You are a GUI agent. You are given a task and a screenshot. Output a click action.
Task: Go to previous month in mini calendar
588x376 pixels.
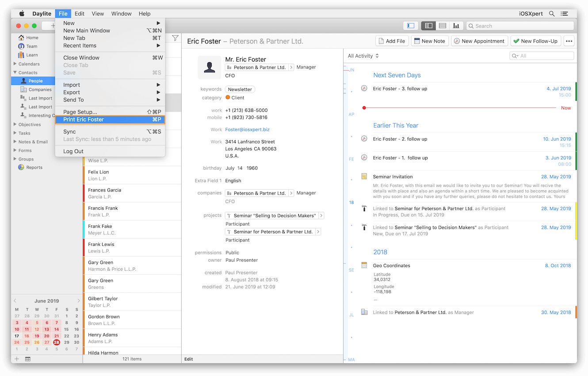(15, 301)
